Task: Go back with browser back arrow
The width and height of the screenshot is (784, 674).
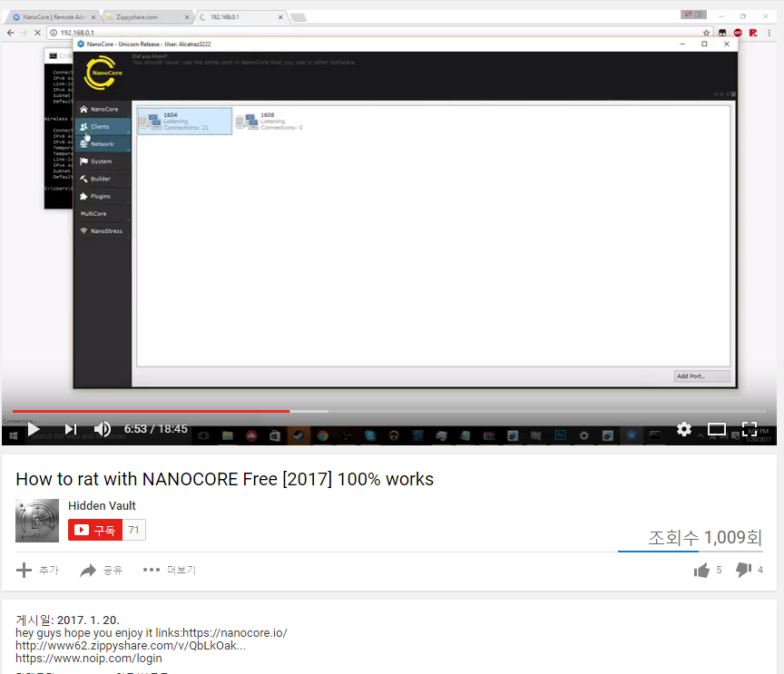Action: click(x=11, y=33)
